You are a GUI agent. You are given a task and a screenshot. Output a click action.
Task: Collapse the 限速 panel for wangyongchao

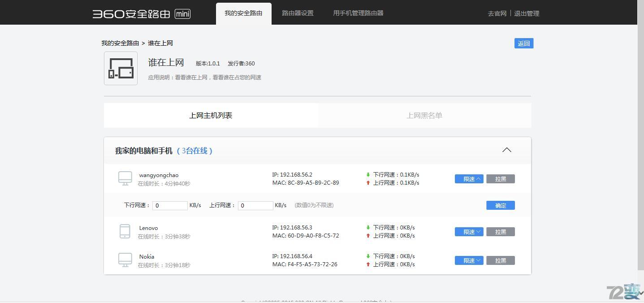(469, 178)
